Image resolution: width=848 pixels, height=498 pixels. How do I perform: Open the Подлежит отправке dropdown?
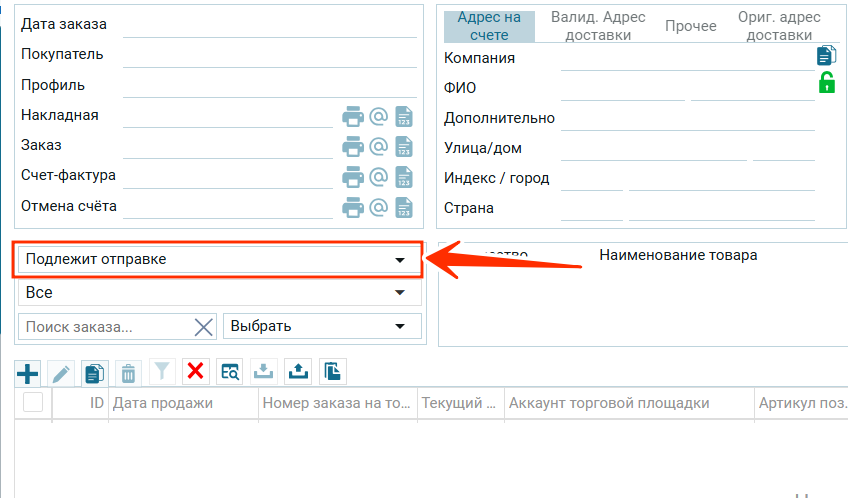pos(217,259)
